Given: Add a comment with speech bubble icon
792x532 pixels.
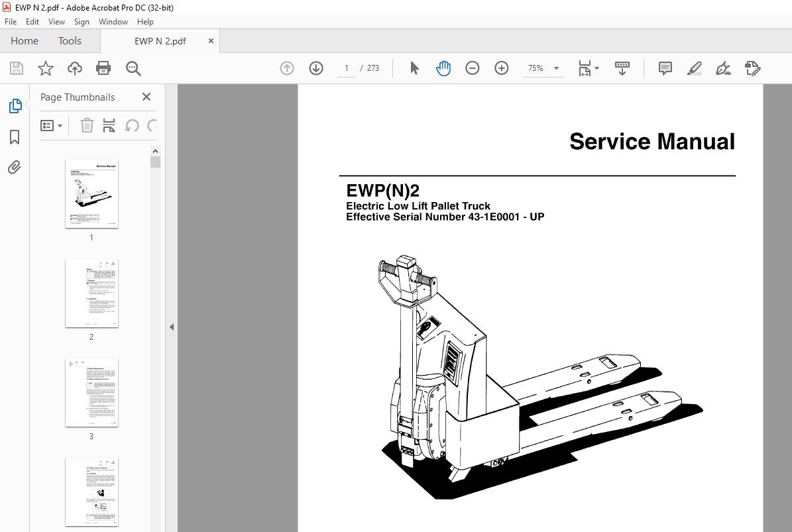Looking at the screenshot, I should click(x=665, y=68).
